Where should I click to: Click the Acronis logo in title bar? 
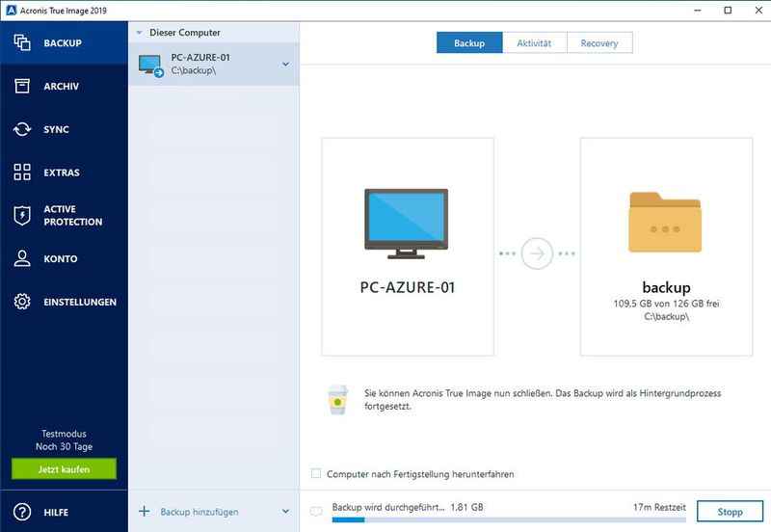[x=11, y=11]
